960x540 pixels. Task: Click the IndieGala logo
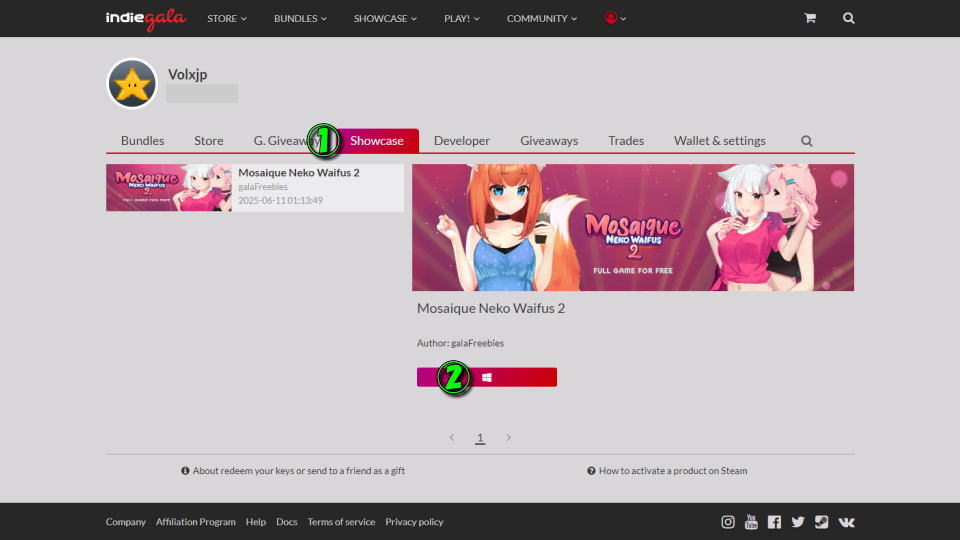(x=146, y=19)
